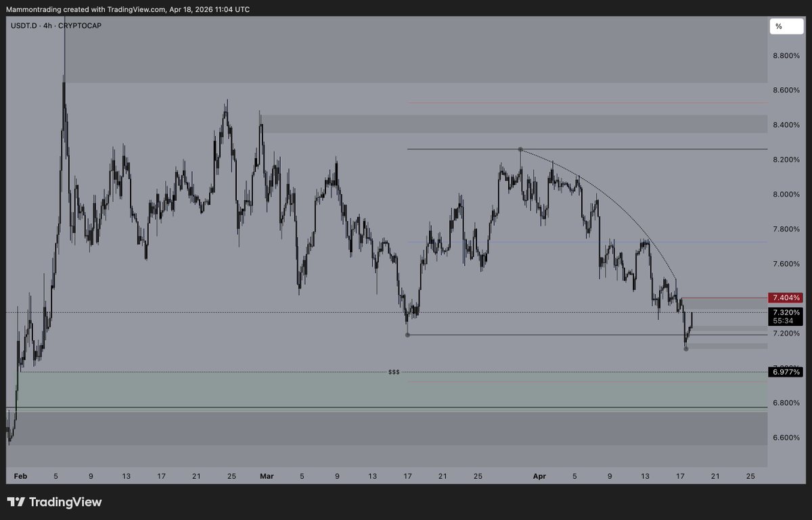Select the red 7.404% price tag
This screenshot has width=812, height=520.
(x=786, y=298)
